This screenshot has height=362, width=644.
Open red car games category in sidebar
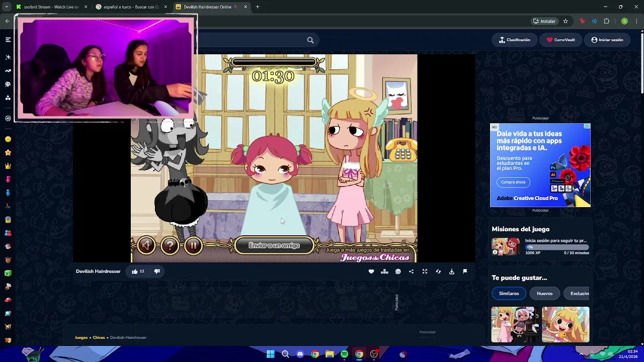[x=8, y=300]
